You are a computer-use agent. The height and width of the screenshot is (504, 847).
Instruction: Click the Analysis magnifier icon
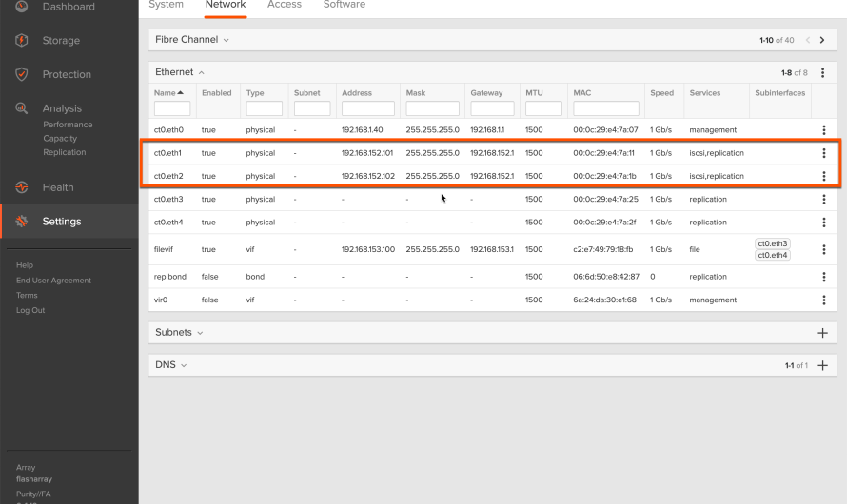[22, 108]
